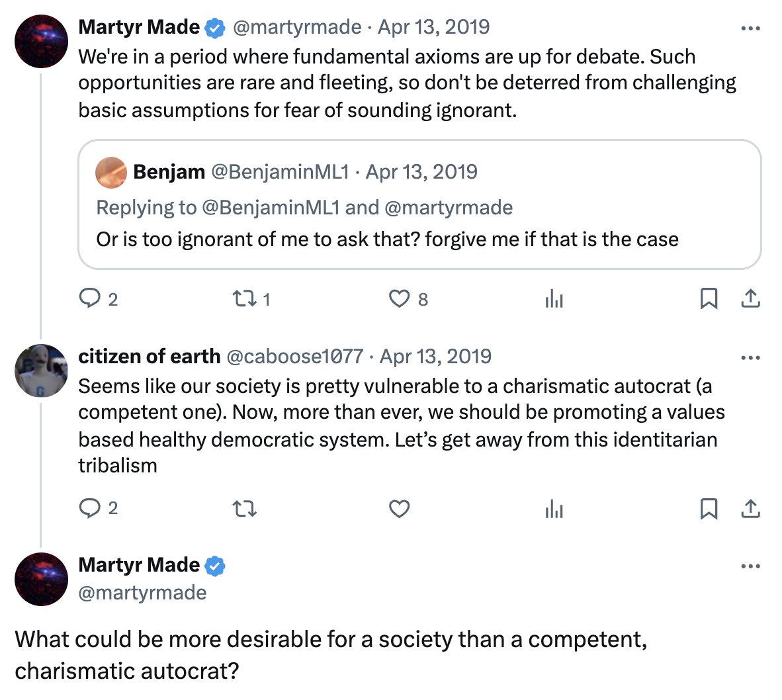Open more options on the bottom tweet
Screen dimensions: 782x700
pos(750,566)
